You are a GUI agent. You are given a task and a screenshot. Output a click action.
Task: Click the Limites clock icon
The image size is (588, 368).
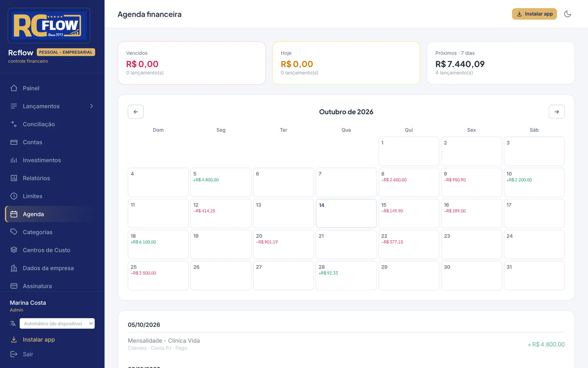point(14,196)
